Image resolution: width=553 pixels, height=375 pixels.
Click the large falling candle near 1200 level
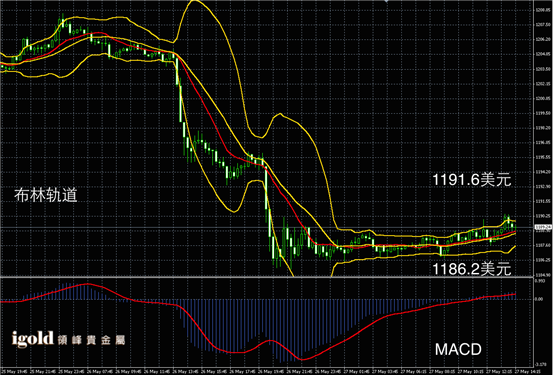181,103
